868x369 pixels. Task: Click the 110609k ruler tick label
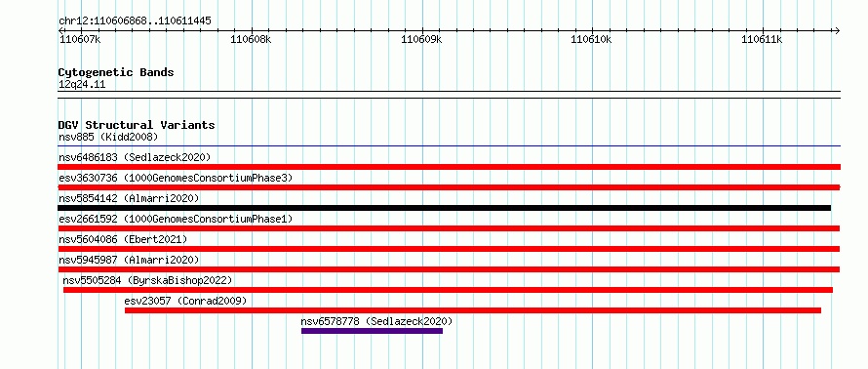tap(422, 39)
